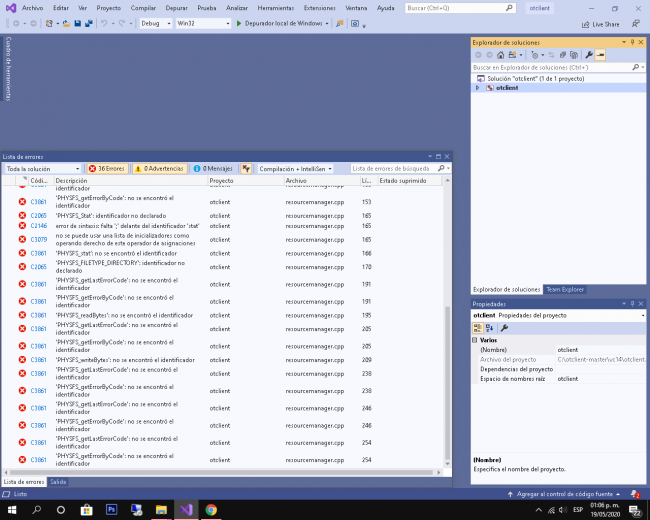This screenshot has height=520, width=650.
Task: Click the find in files icon
Action: click(340, 24)
